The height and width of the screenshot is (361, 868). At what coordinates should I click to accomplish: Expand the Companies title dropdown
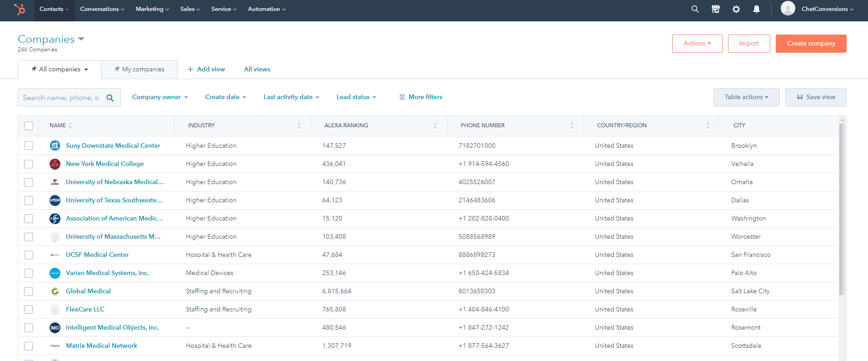[81, 39]
